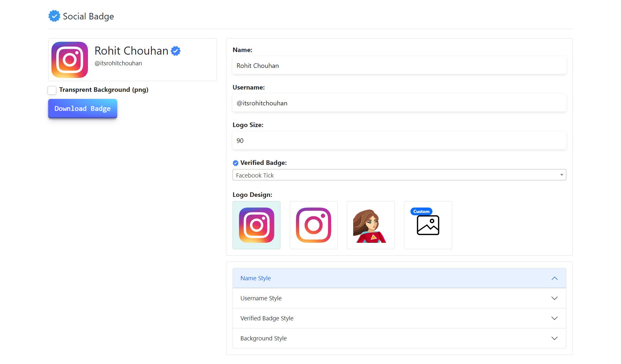The width and height of the screenshot is (621, 364).
Task: Collapse the Name Style accordion section
Action: click(x=399, y=278)
